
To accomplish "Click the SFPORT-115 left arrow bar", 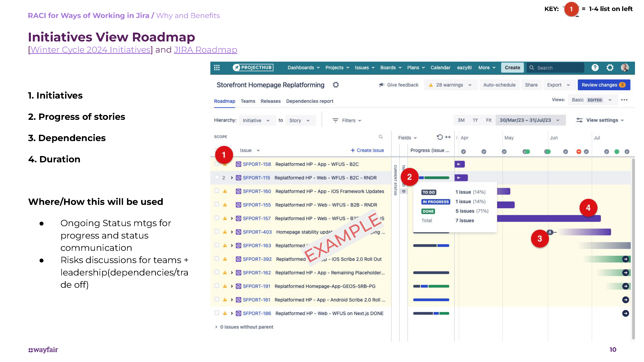I will coord(461,178).
